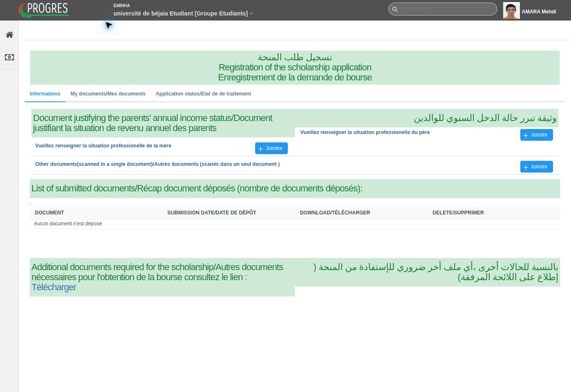Click the PROGRES logo
Image resolution: width=571 pixels, height=392 pixels.
[x=44, y=10]
